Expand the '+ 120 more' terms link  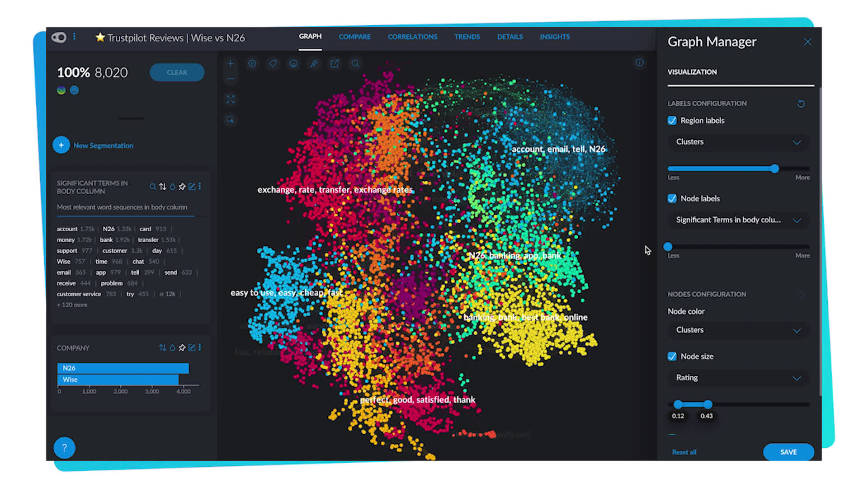click(72, 305)
